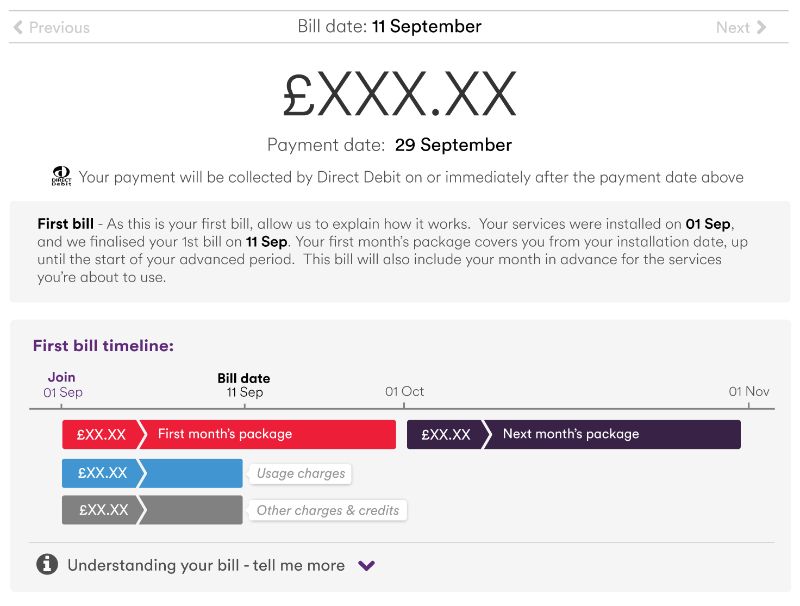Image resolution: width=800 pixels, height=606 pixels.
Task: Click the Bill date 11 September heading
Action: click(389, 26)
